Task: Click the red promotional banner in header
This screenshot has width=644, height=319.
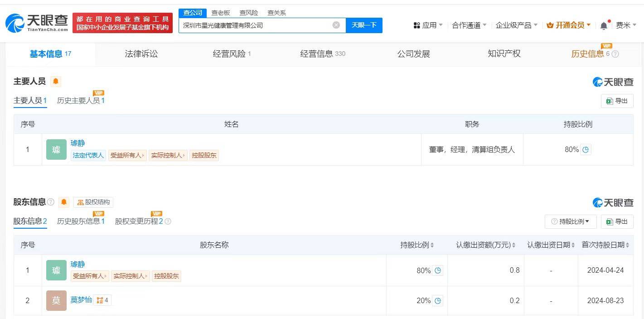Action: click(x=122, y=23)
